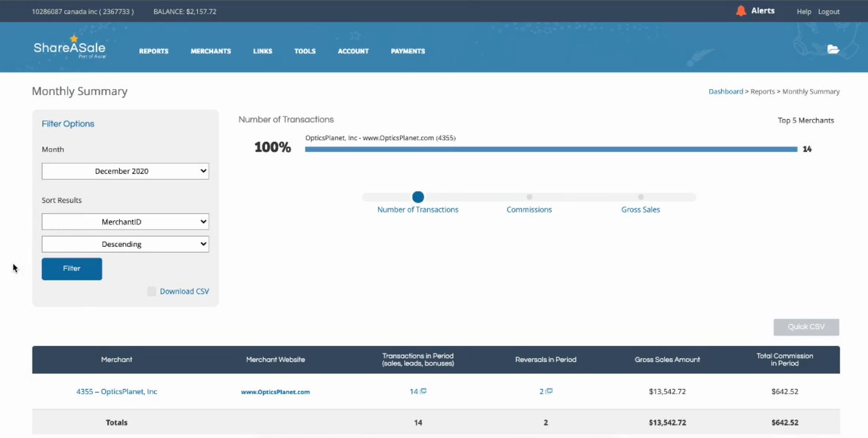This screenshot has height=438, width=868.
Task: Open the Merchants menu
Action: [211, 51]
